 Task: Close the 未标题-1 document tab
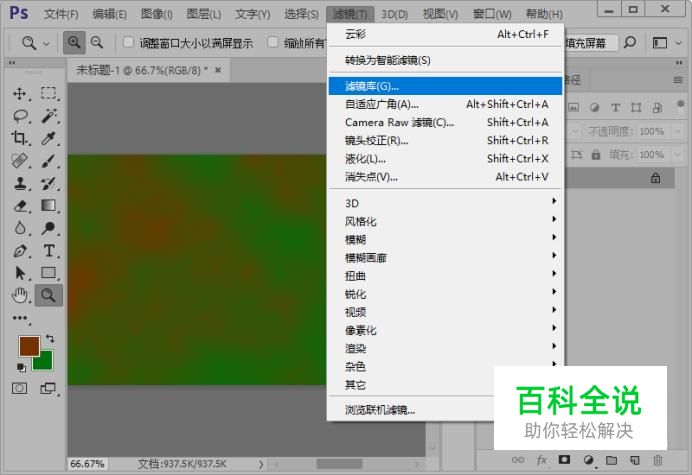click(x=218, y=70)
